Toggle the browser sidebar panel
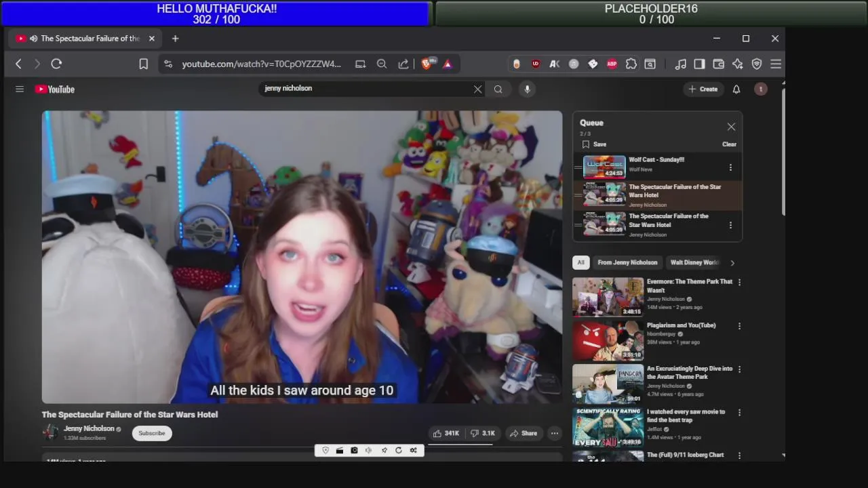 click(699, 64)
